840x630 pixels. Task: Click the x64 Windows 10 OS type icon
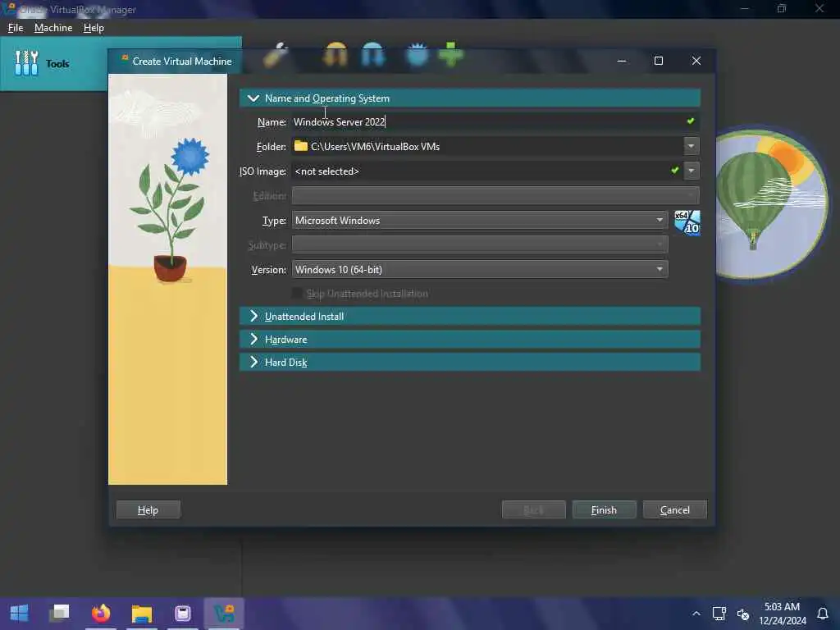pos(687,222)
